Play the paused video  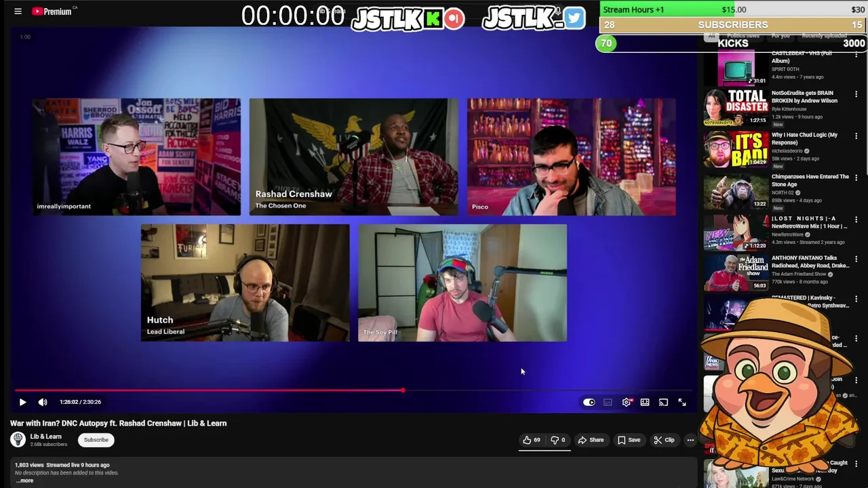pyautogui.click(x=22, y=402)
